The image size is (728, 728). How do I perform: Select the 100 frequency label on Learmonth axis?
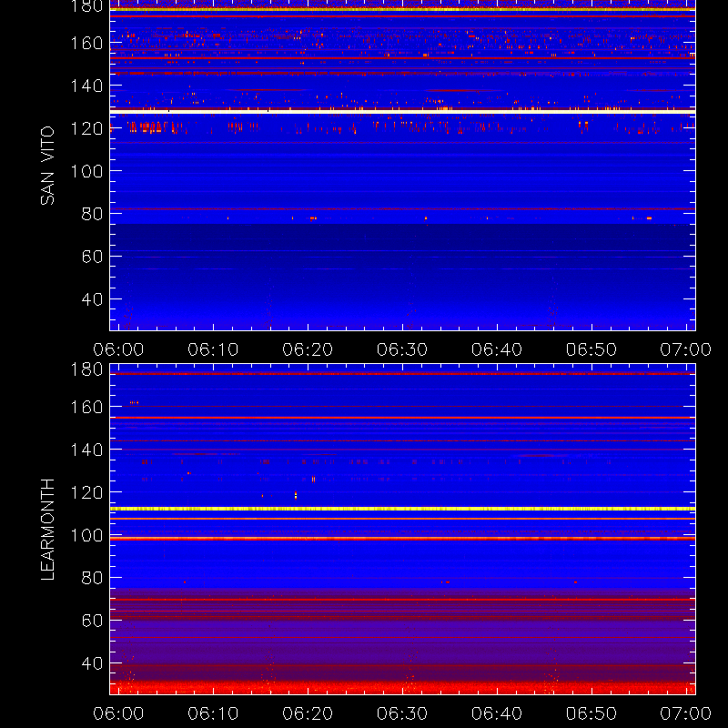tap(86, 535)
